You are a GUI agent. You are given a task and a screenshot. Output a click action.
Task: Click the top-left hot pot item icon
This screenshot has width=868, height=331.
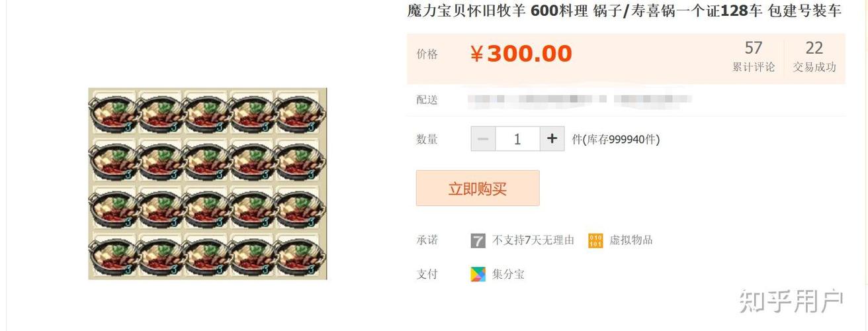click(x=112, y=112)
